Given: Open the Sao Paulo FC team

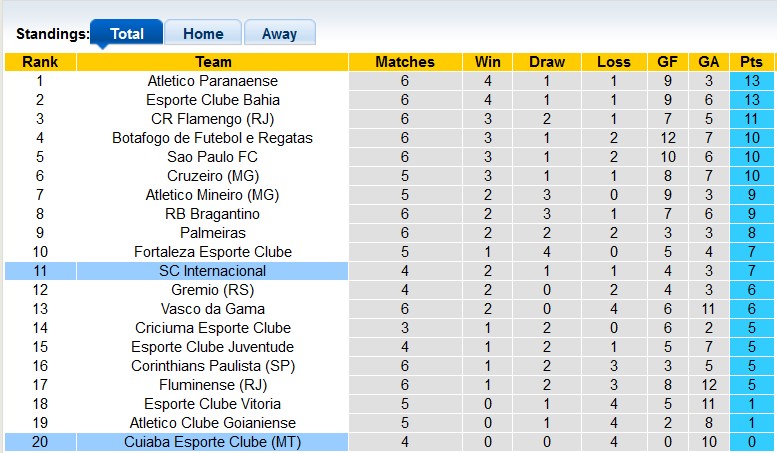Looking at the screenshot, I should click(x=212, y=157).
